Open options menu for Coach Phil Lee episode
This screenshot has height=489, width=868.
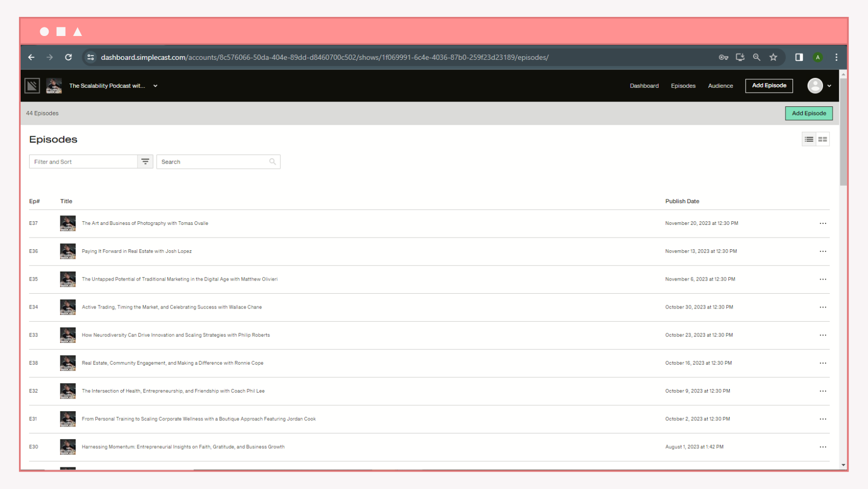pyautogui.click(x=823, y=391)
